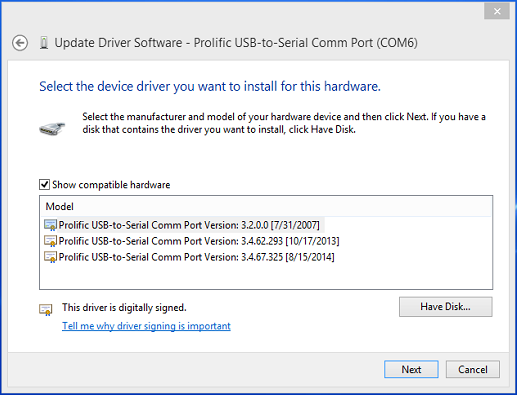Click the 'This driver is digitally signed.' text
The width and height of the screenshot is (517, 395).
click(x=124, y=307)
